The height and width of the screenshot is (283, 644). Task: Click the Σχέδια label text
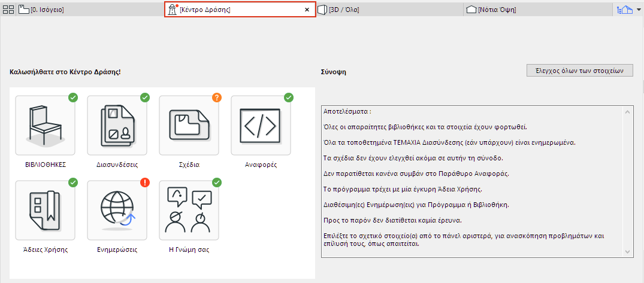pyautogui.click(x=189, y=165)
